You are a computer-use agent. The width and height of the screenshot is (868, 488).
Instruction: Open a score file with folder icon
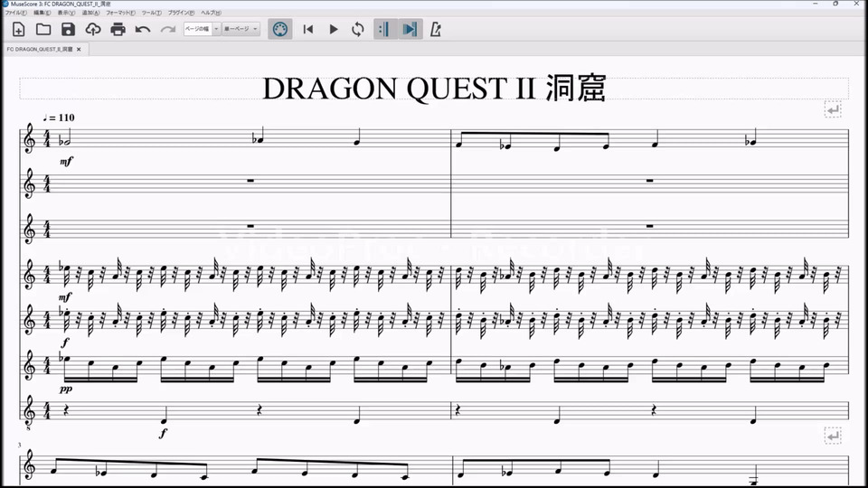coord(43,29)
